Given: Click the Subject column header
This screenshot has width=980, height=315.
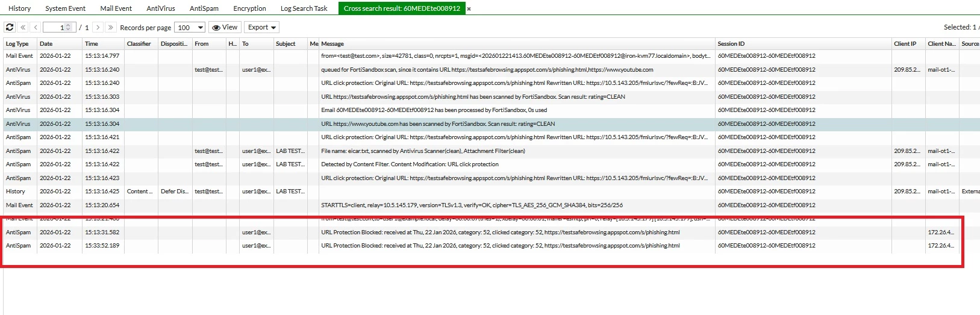Looking at the screenshot, I should [290, 44].
